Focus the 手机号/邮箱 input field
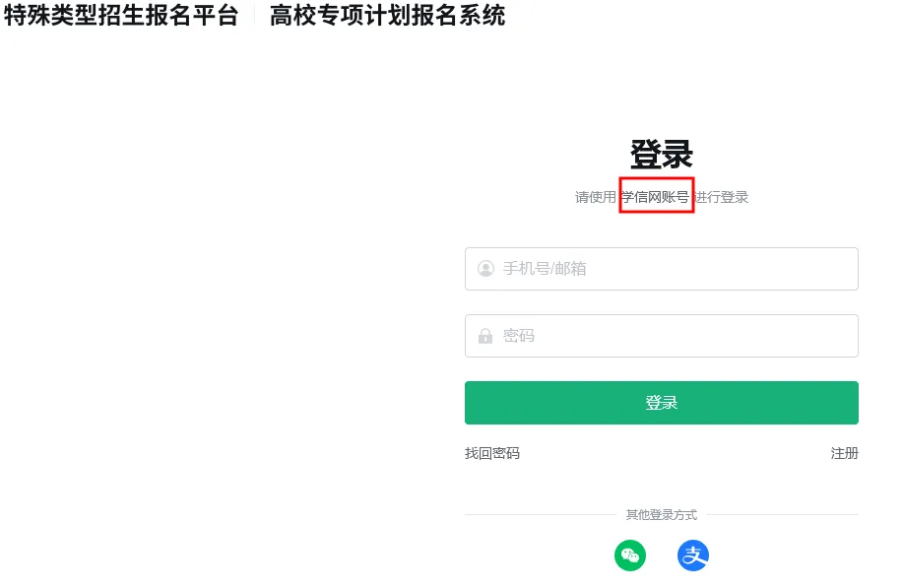 point(662,269)
